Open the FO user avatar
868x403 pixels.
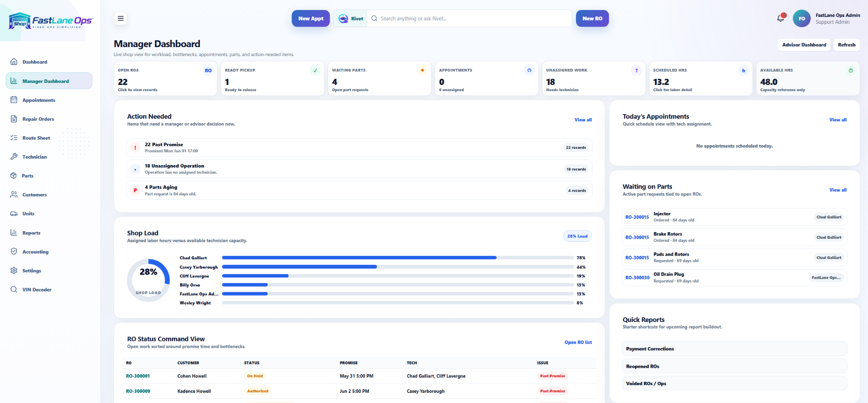(x=801, y=19)
